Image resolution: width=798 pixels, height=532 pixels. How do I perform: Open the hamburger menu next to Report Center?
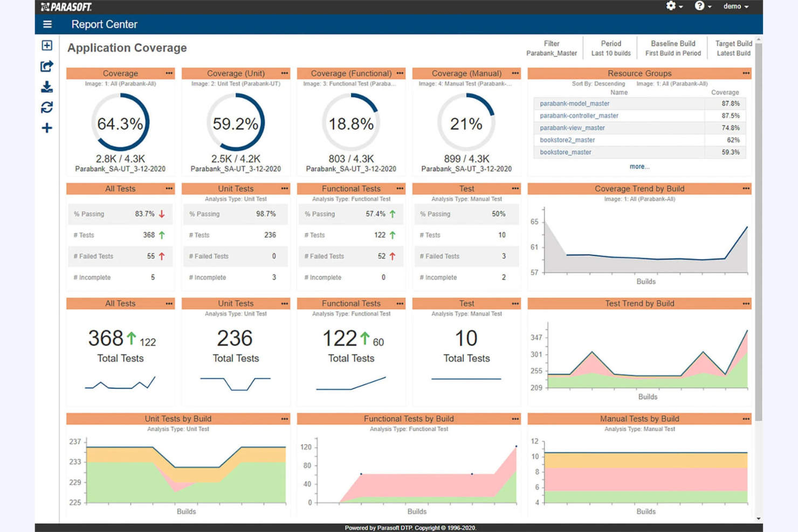47,24
